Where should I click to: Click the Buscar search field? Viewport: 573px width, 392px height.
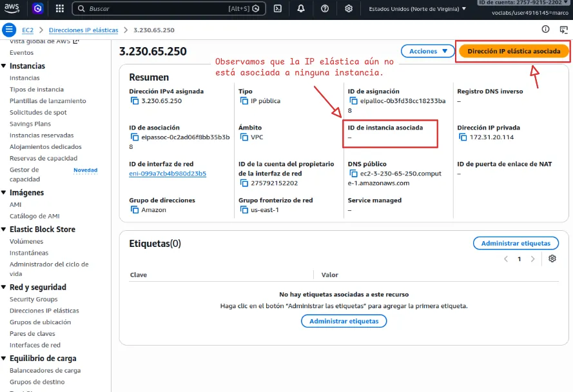[x=169, y=8]
